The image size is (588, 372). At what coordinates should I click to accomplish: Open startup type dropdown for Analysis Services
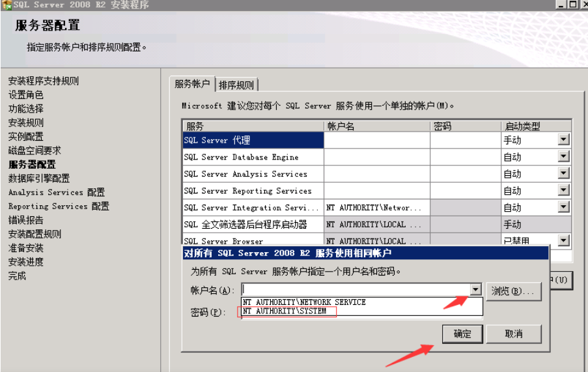[563, 173]
